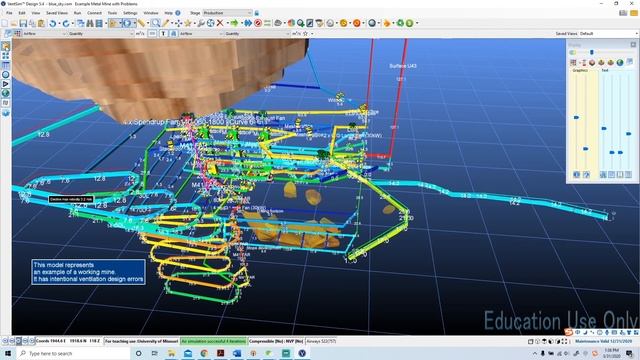Click the wrench edit tool icon

tap(201, 23)
